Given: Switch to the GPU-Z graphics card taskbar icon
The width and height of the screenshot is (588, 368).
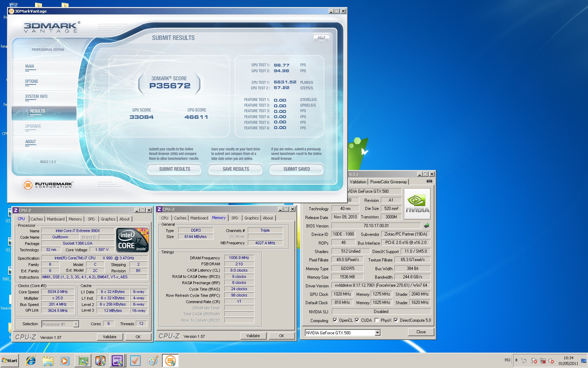Looking at the screenshot, I should pos(83,361).
